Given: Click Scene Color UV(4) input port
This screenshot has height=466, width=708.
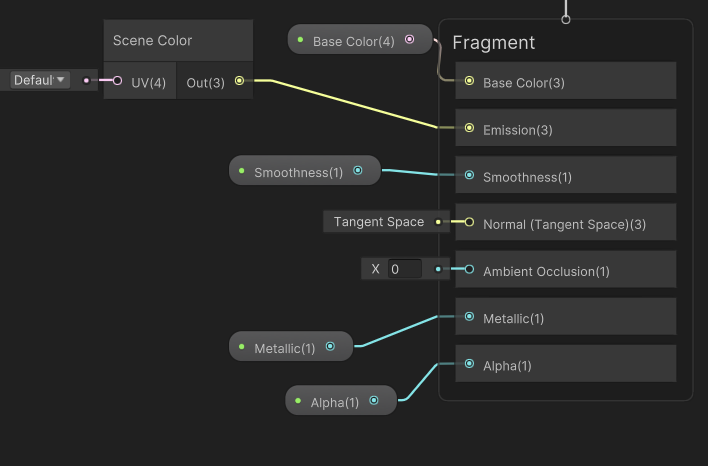Looking at the screenshot, I should (x=117, y=81).
